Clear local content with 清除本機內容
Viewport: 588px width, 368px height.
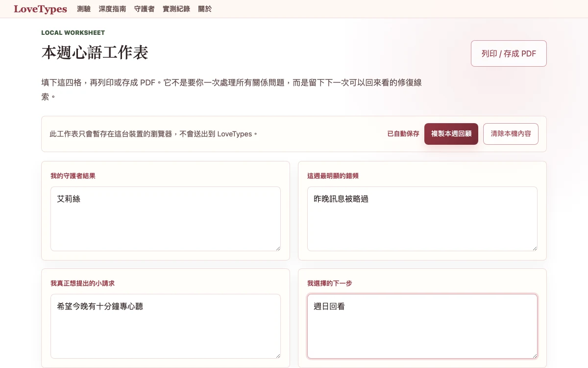click(511, 134)
